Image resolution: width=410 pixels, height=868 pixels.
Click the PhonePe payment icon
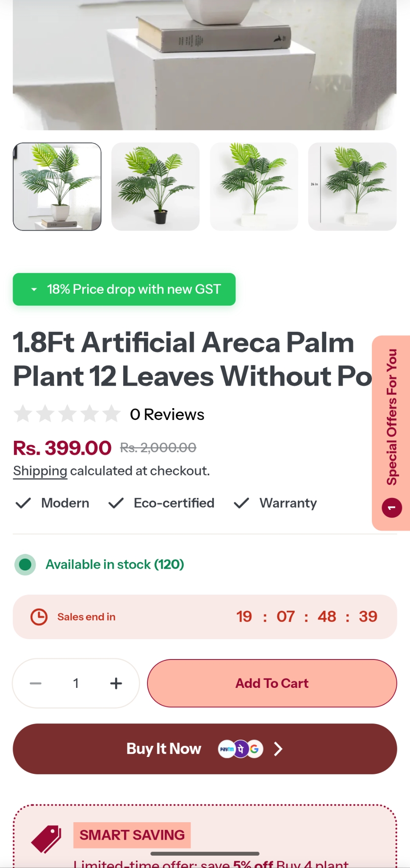pos(241,749)
